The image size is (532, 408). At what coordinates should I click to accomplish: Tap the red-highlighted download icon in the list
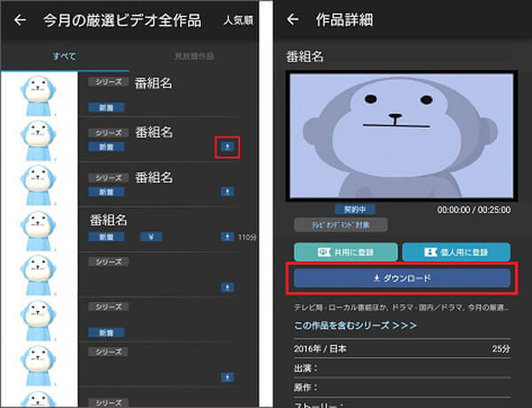tap(229, 146)
